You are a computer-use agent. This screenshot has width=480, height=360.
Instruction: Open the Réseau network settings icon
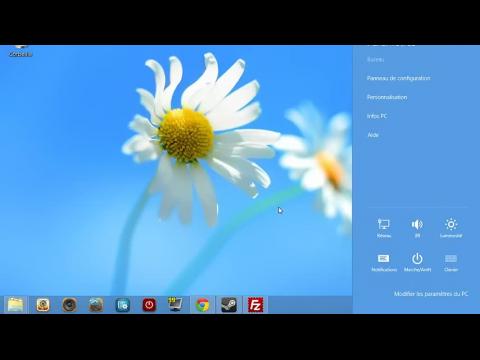[384, 228]
